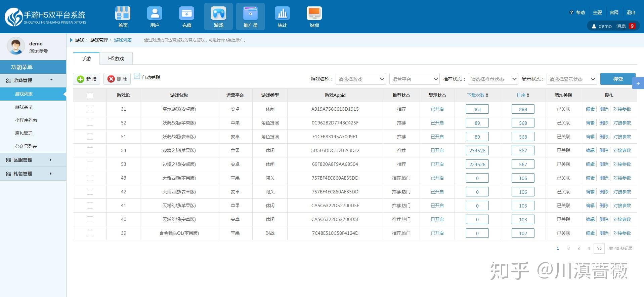Image resolution: width=644 pixels, height=297 pixels.
Task: Open the 请选择推荐状态 dropdown
Action: (493, 79)
